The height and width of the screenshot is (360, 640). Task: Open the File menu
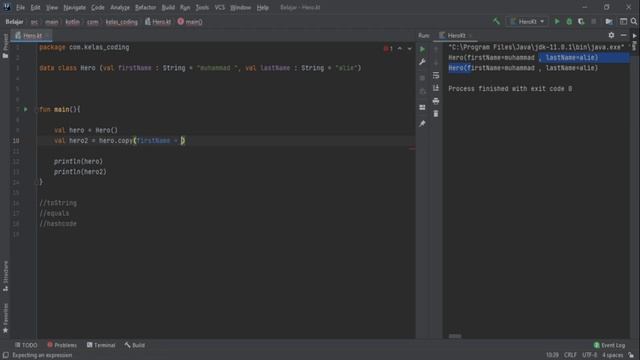[20, 7]
